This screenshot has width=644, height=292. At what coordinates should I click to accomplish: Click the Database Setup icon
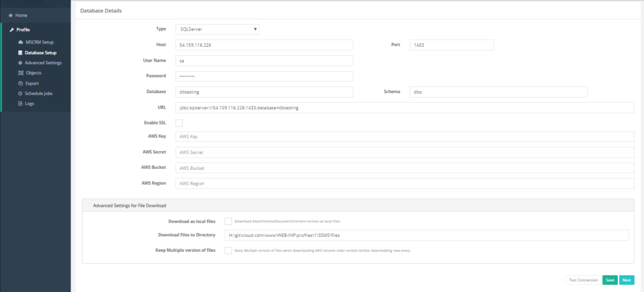point(20,53)
